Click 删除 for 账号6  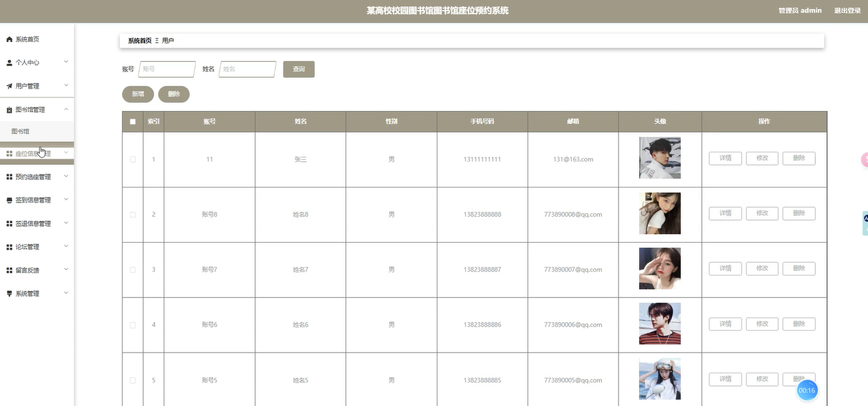(x=799, y=324)
